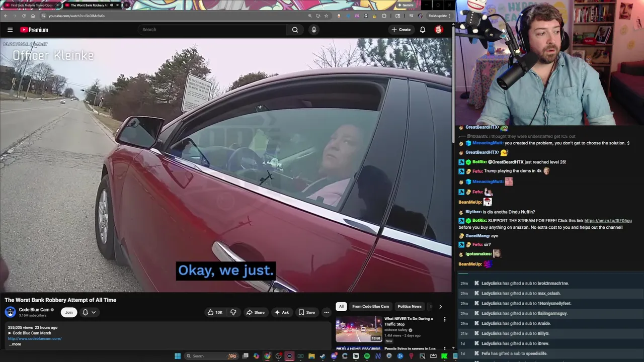Screen dimensions: 644x362
Task: Share the video
Action: (x=255, y=312)
